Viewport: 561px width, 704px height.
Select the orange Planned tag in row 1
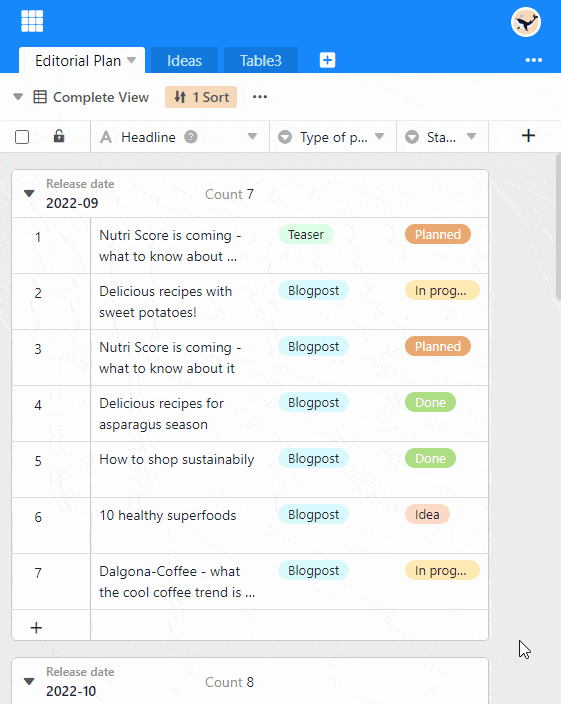438,234
